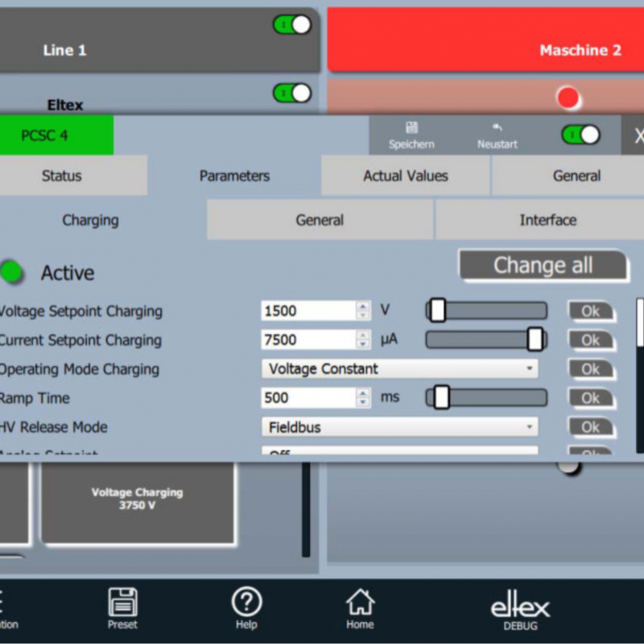Image resolution: width=644 pixels, height=644 pixels.
Task: Switch off the PCSC 4 toggle
Action: 580,134
